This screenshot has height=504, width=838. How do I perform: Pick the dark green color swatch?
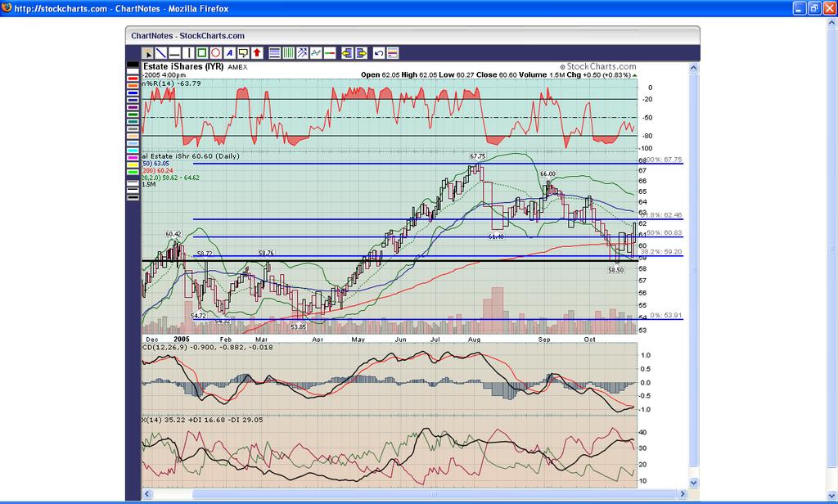(x=133, y=115)
